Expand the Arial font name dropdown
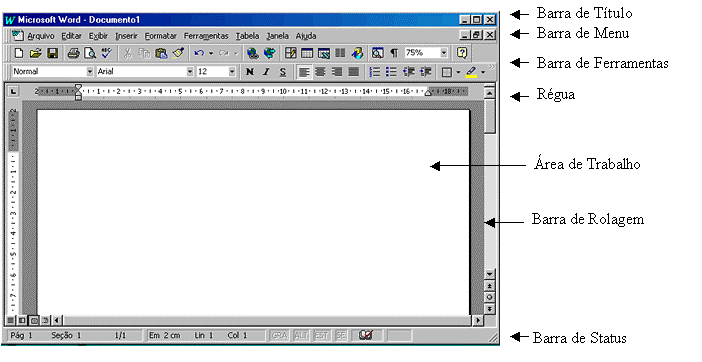The width and height of the screenshot is (702, 362). click(190, 72)
